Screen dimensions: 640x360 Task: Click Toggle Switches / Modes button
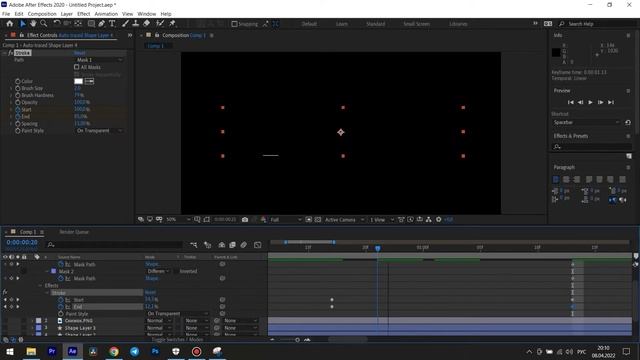(178, 340)
